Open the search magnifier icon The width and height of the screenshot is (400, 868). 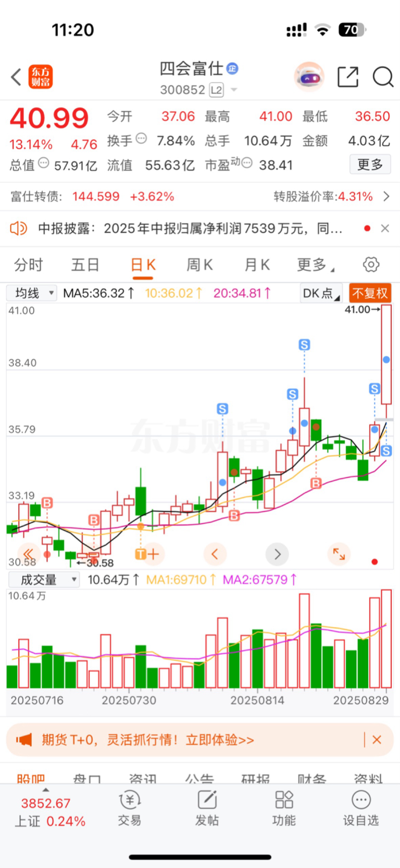pos(383,77)
